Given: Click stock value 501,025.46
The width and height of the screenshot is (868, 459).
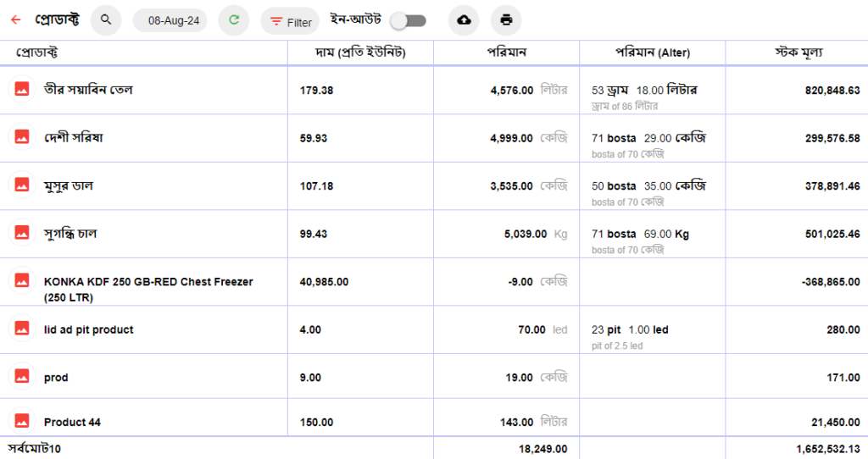Looking at the screenshot, I should click(832, 234).
